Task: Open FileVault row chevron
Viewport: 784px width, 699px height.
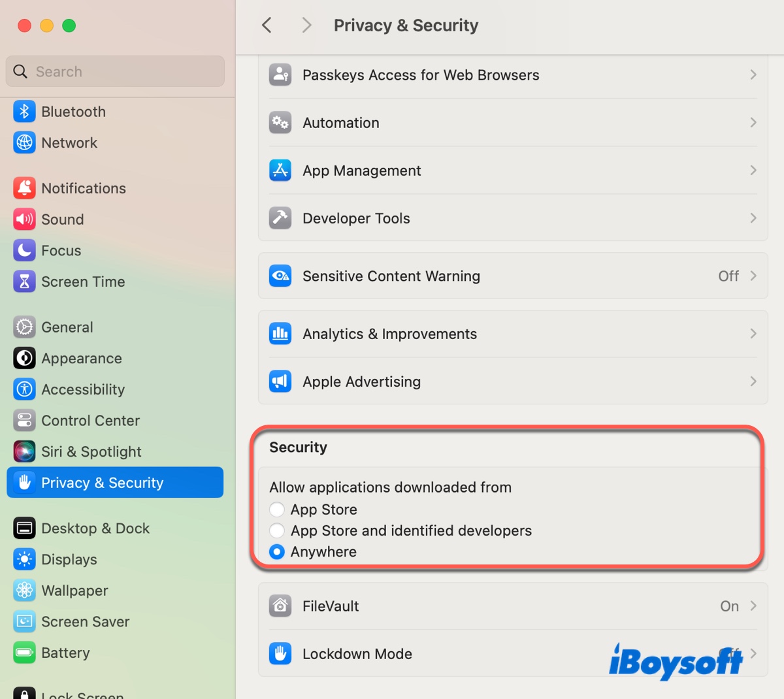Action: 753,606
